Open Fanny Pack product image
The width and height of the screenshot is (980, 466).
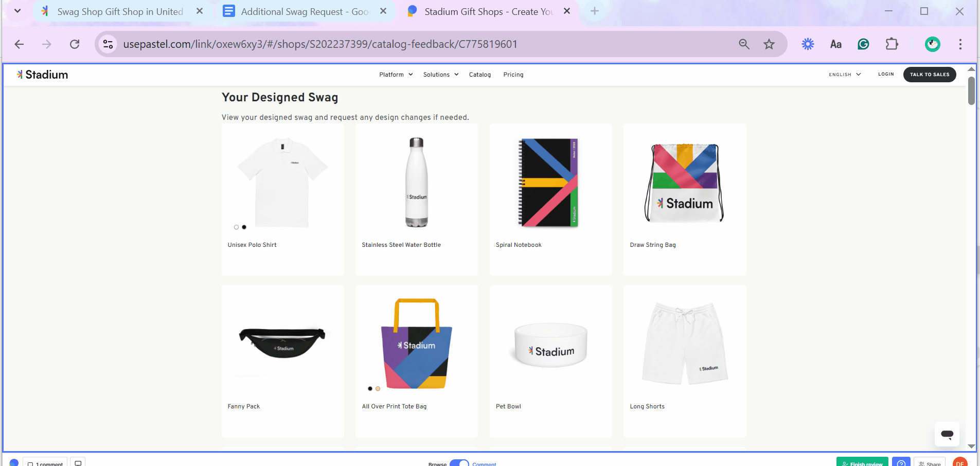coord(282,343)
